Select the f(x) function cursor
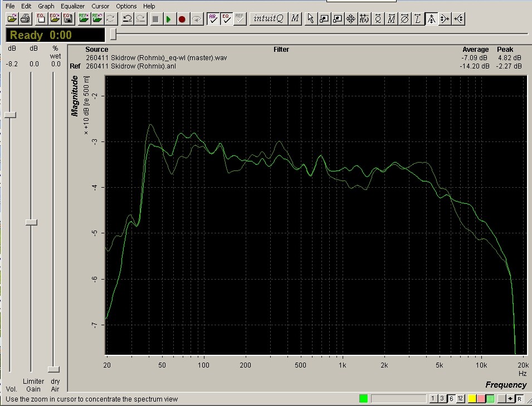This screenshot has height=406, width=532. pos(364,18)
